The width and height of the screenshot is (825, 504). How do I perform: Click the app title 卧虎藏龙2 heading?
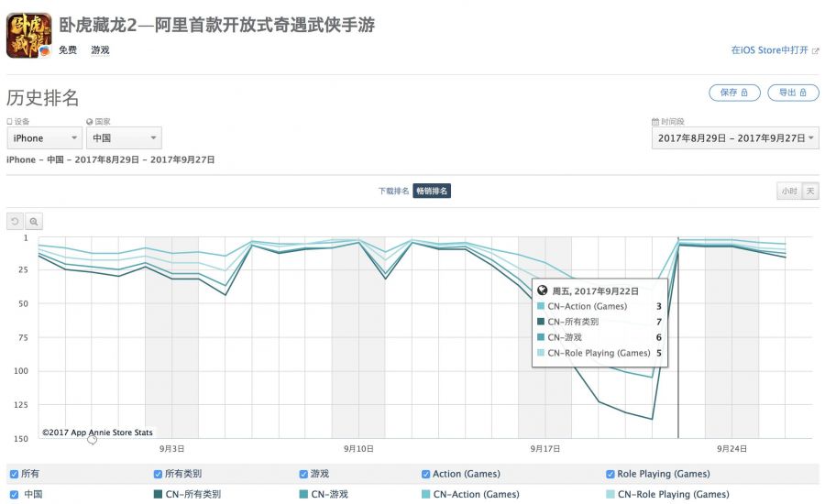(216, 25)
